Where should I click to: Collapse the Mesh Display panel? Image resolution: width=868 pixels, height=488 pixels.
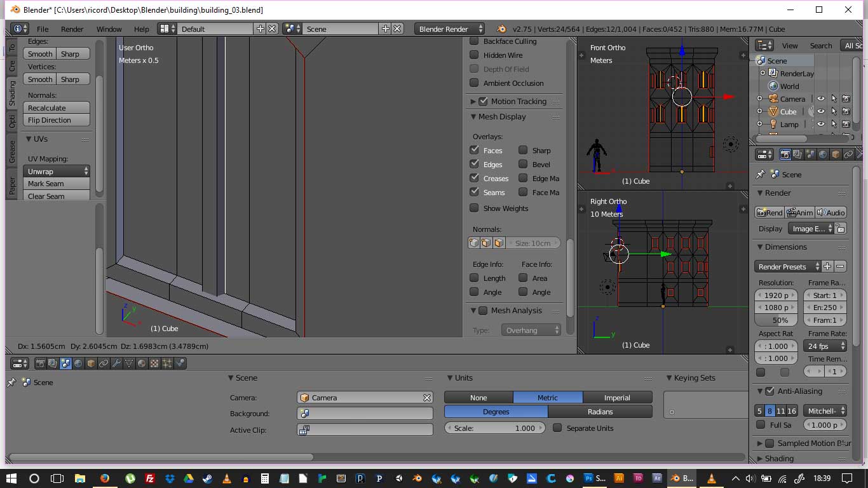[474, 117]
